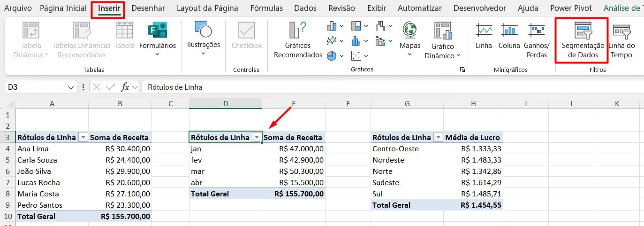Insert a scatter chart from the ribbon
644x226 pixels.
pyautogui.click(x=356, y=56)
